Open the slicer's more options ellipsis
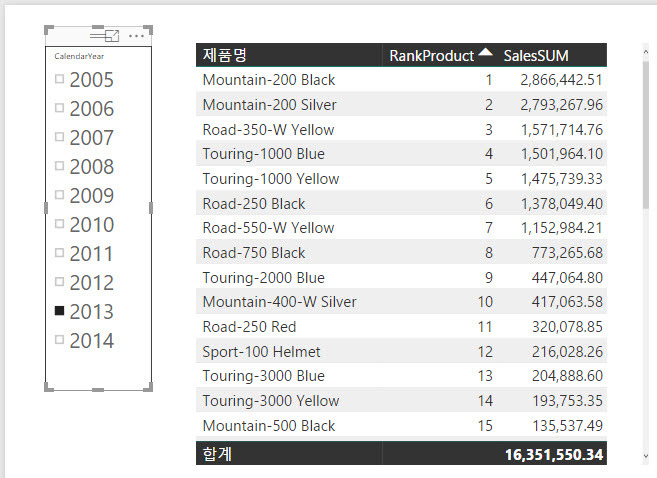This screenshot has height=478, width=657. (137, 36)
